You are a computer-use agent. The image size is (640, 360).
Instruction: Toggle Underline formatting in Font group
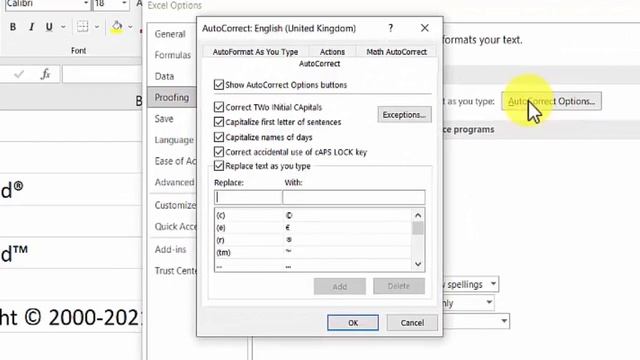click(x=49, y=27)
